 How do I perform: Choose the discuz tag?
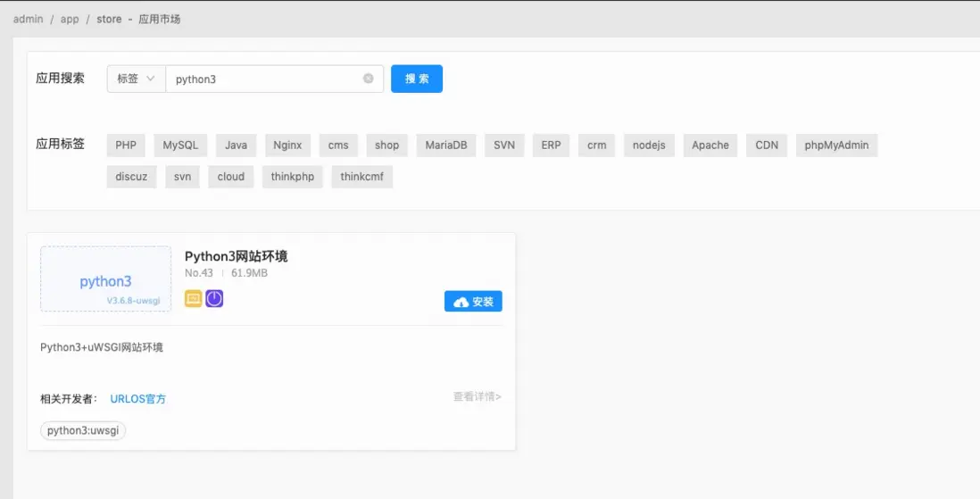point(131,177)
